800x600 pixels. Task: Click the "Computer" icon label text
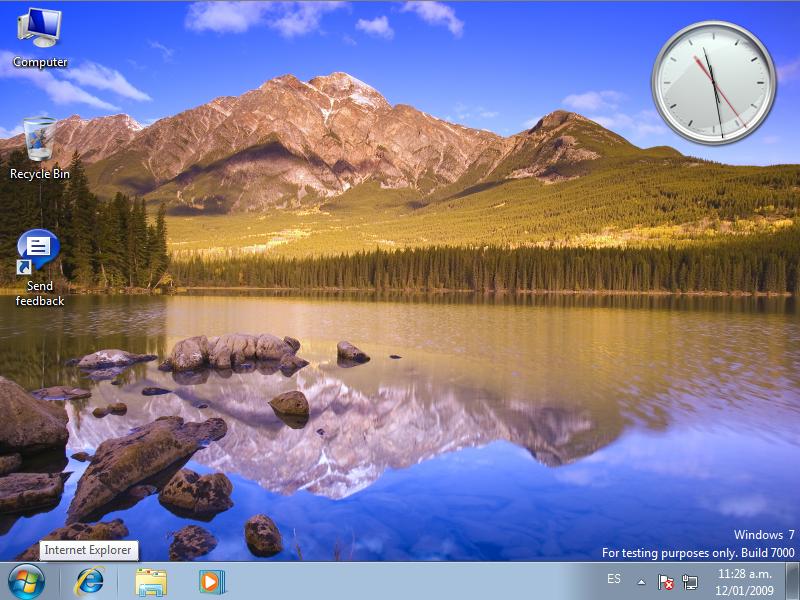point(40,62)
